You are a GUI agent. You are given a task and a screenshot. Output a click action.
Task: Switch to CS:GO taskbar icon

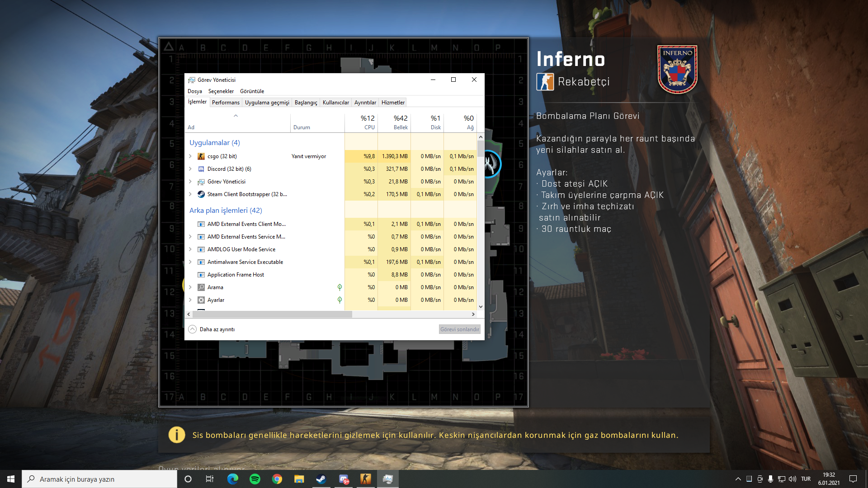pos(366,479)
